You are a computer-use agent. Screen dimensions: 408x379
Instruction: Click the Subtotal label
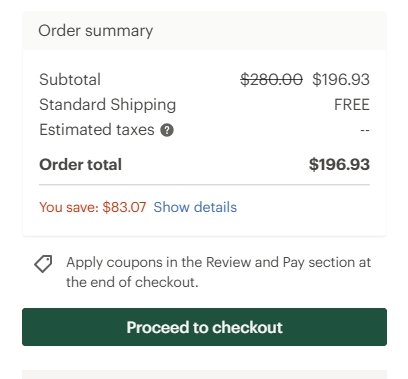[70, 80]
